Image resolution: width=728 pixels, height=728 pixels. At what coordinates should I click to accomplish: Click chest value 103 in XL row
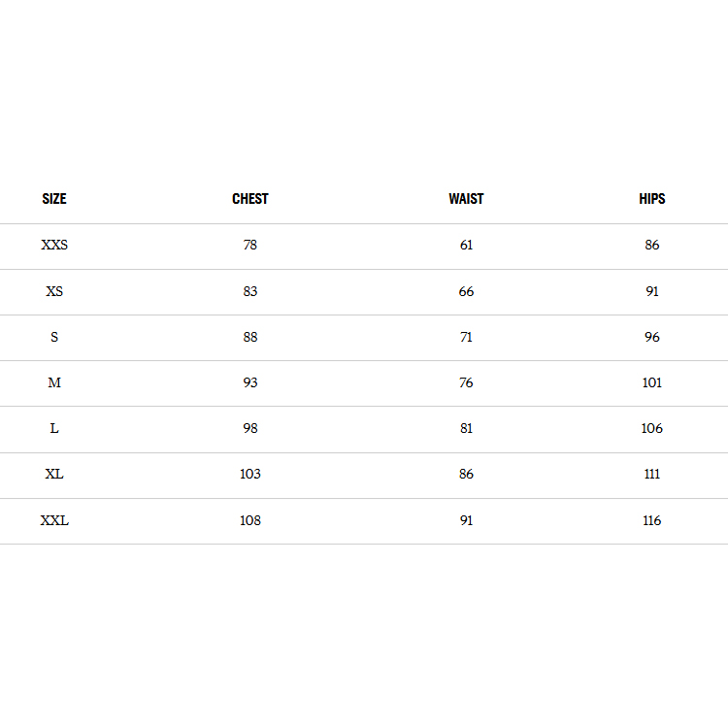click(x=250, y=475)
